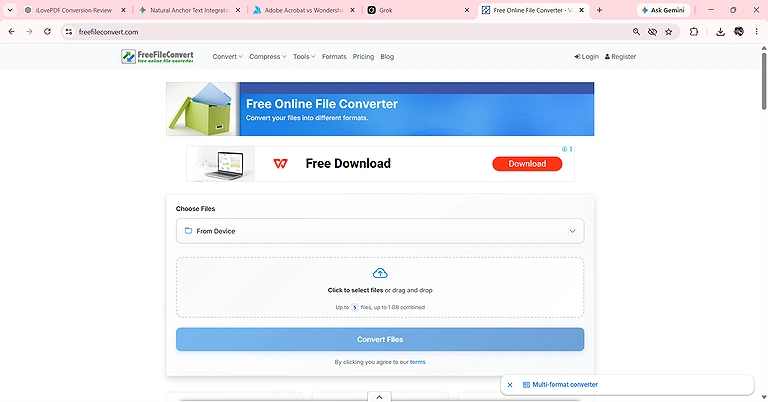Viewport: 768px width, 402px height.
Task: Click the Convert Files button
Action: 380,339
